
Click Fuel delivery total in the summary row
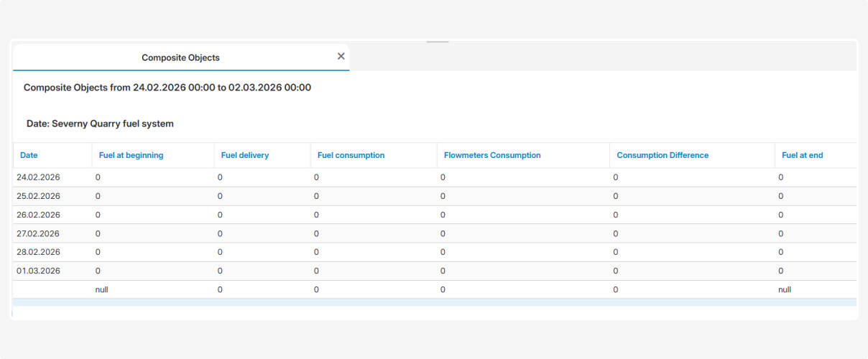click(x=220, y=289)
